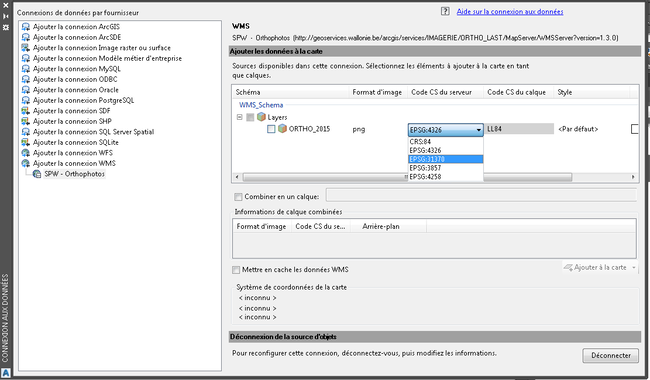Click the MySQL connection icon

(26, 69)
